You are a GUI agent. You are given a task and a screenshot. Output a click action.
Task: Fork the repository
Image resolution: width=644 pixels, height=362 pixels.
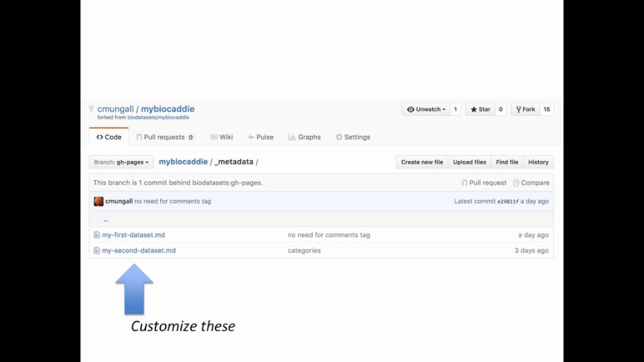click(525, 109)
